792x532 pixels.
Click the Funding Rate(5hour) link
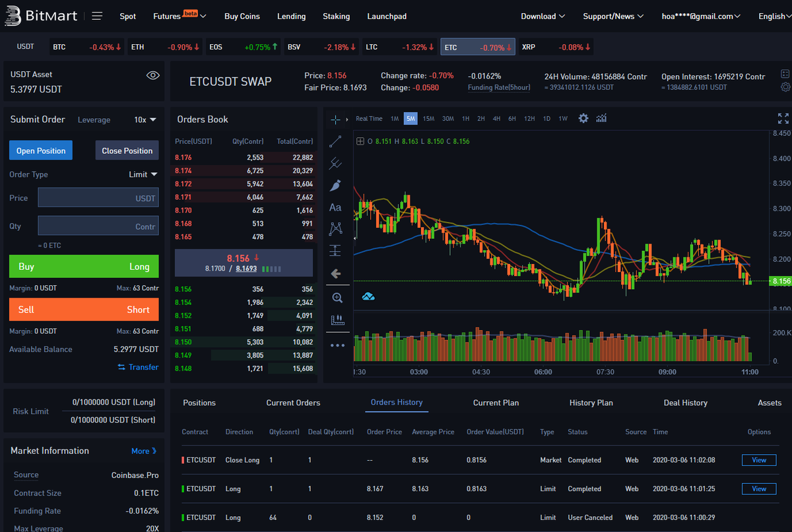(x=499, y=87)
